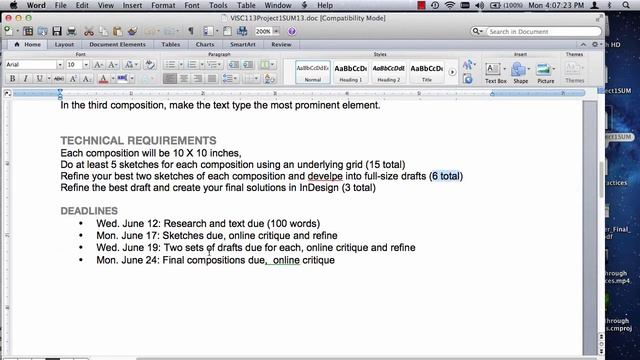640x360 pixels.
Task: Open the Arial font name dropdown
Action: [x=60, y=64]
